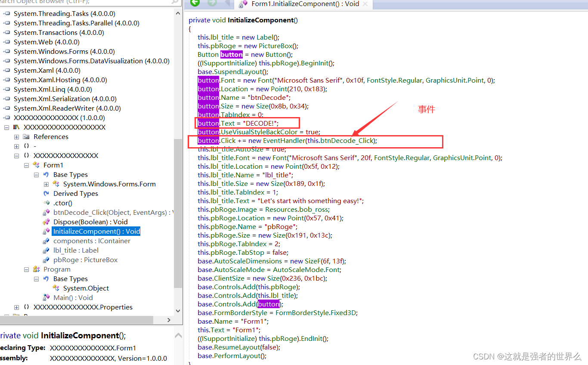Click the grayed forward navigation arrow

pos(212,3)
